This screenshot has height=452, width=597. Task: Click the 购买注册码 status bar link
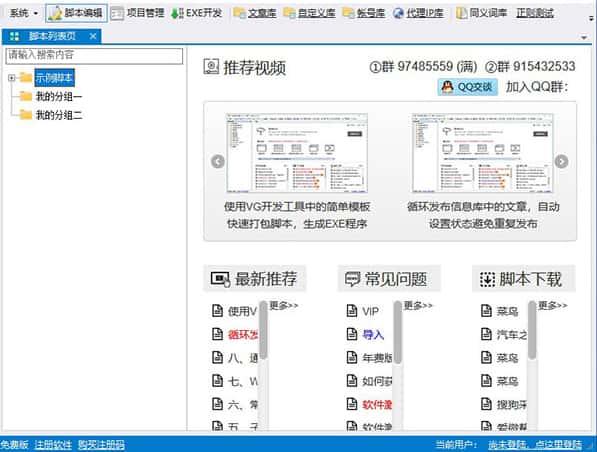click(x=101, y=445)
